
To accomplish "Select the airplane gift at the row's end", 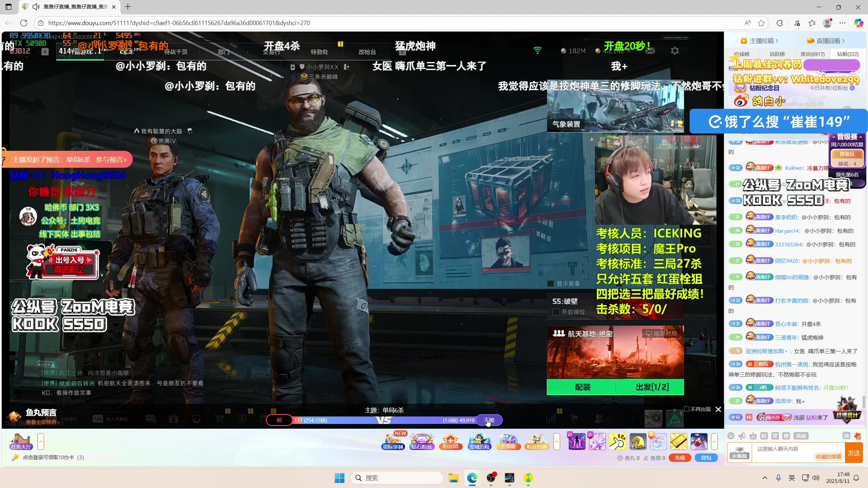I will [699, 441].
